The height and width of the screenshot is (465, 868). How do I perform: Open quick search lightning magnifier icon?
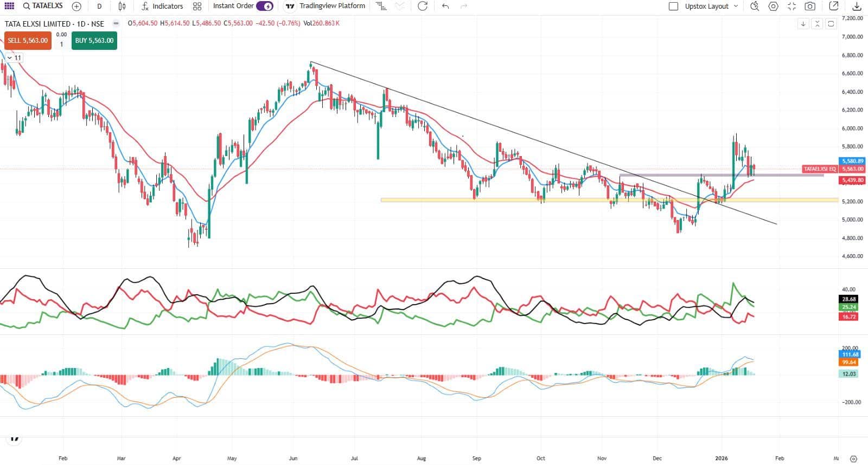tap(755, 7)
